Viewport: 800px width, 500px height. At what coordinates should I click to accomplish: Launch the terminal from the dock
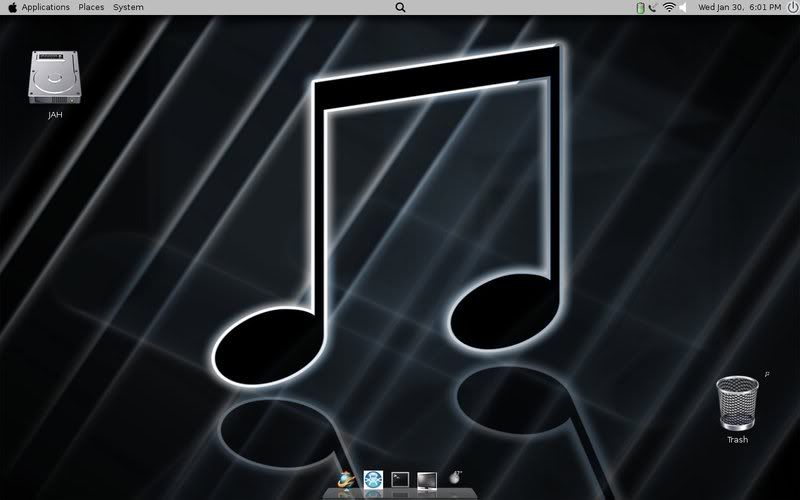(400, 480)
